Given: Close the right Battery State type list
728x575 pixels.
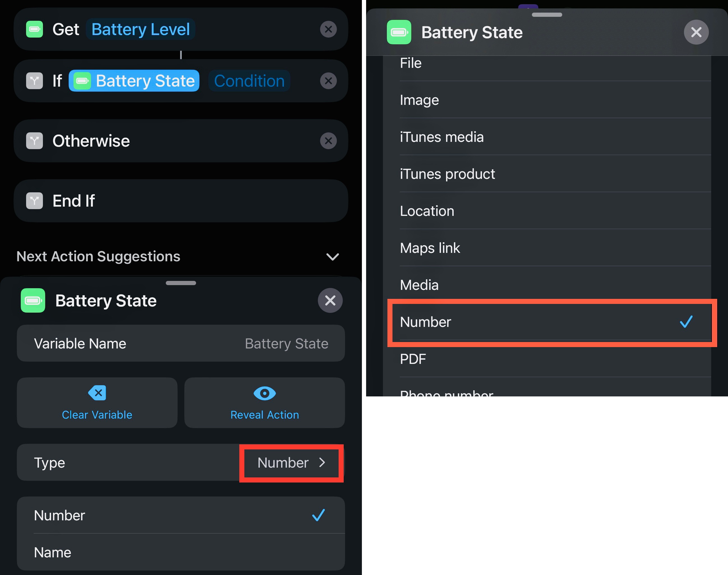Looking at the screenshot, I should (696, 32).
